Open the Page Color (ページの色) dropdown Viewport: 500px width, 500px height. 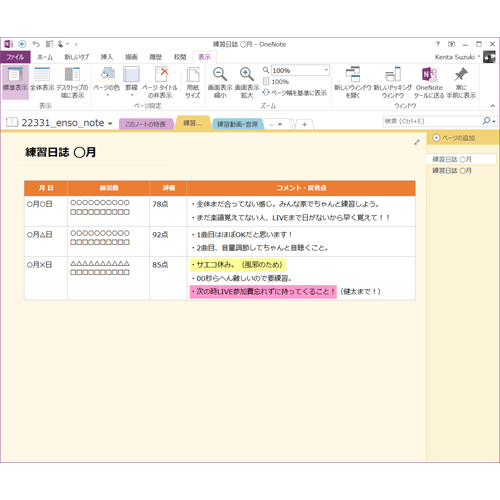pyautogui.click(x=107, y=82)
